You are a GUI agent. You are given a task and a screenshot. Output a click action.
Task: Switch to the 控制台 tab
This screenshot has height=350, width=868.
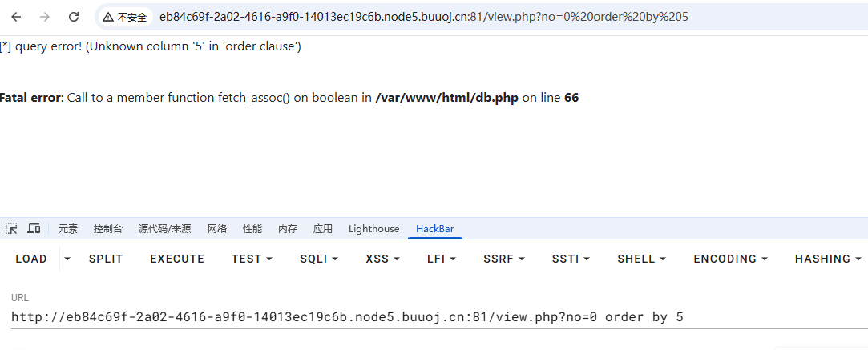pyautogui.click(x=108, y=229)
